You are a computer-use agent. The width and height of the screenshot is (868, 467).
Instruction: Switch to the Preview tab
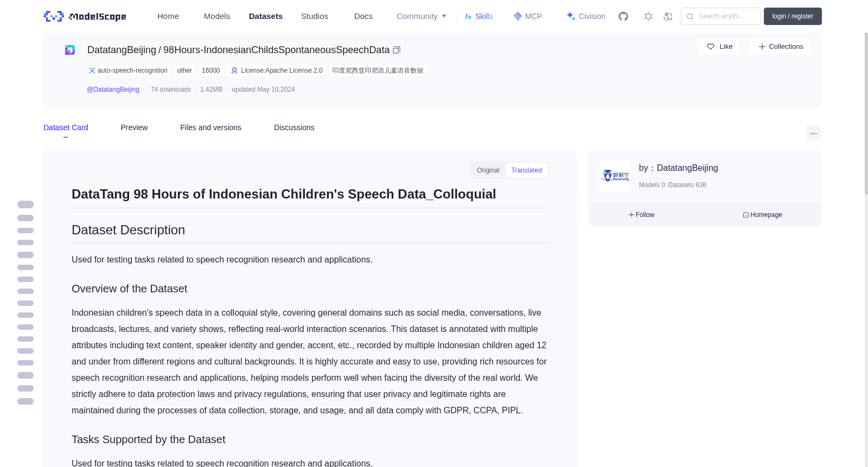point(134,127)
